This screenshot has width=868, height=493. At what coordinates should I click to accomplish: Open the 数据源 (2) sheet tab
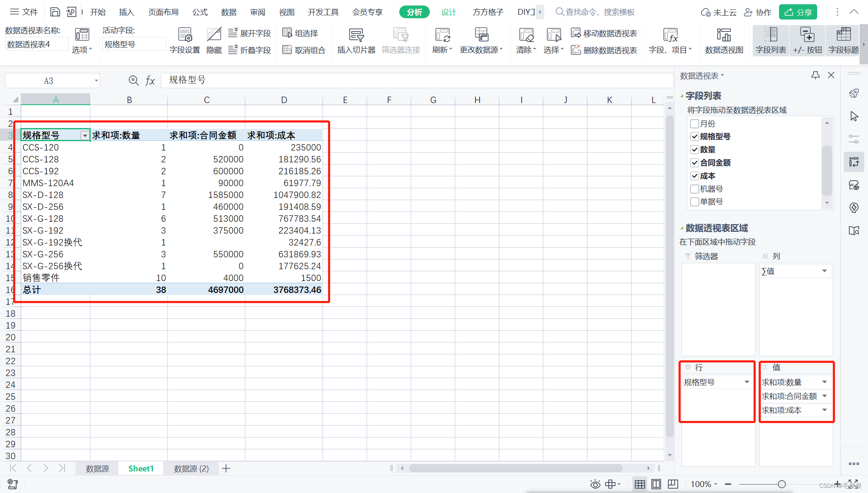[x=191, y=468]
